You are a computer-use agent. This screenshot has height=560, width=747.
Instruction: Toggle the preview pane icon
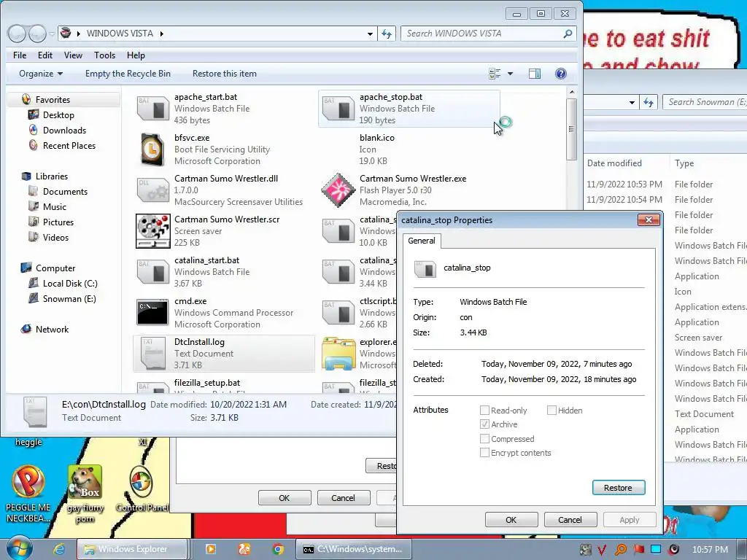535,74
